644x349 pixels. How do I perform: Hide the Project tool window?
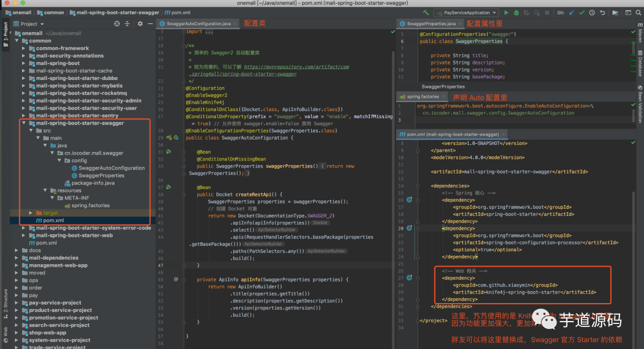click(x=150, y=24)
